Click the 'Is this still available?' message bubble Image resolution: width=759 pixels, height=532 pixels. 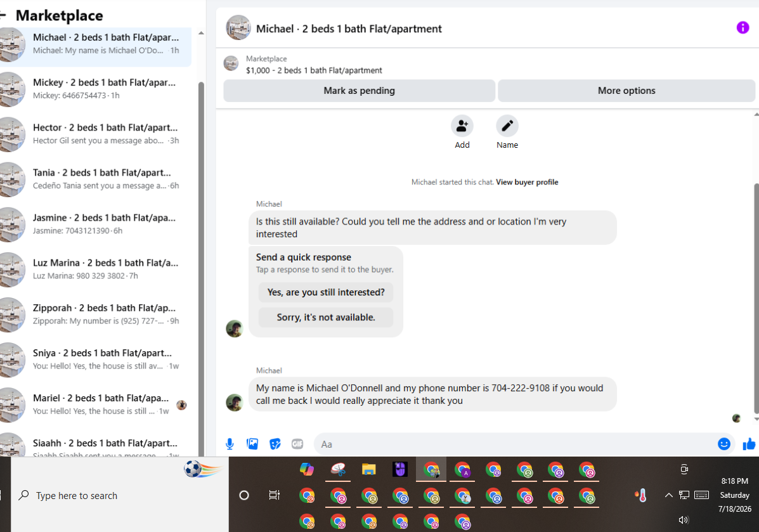pyautogui.click(x=432, y=228)
